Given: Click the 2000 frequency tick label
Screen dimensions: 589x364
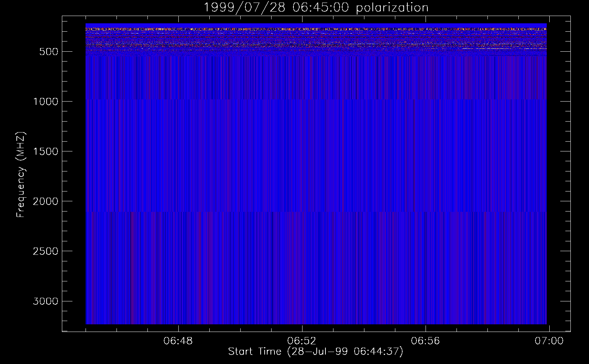Looking at the screenshot, I should 46,201.
